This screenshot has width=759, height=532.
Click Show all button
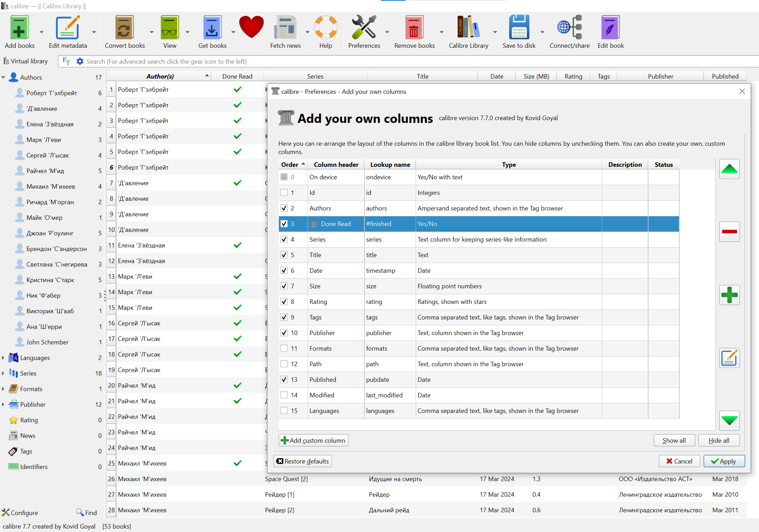point(674,440)
